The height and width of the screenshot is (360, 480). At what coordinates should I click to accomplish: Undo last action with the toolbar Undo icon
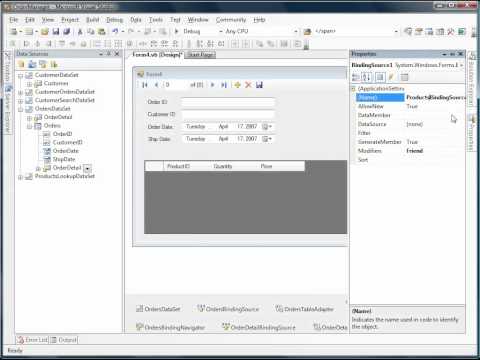coord(115,31)
